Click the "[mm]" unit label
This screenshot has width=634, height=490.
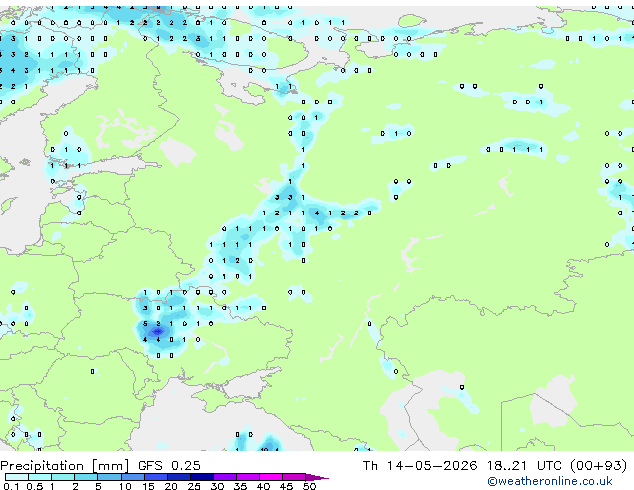110,466
